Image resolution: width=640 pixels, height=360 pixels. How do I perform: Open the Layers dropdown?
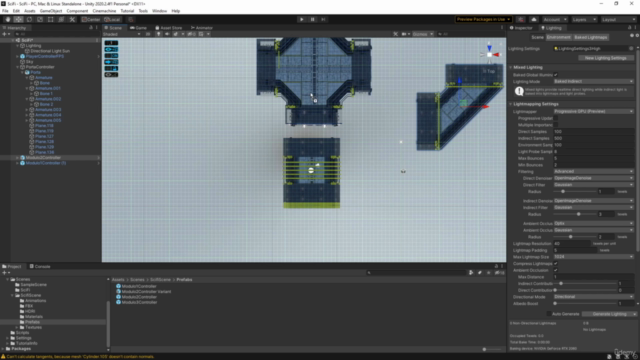coord(584,19)
